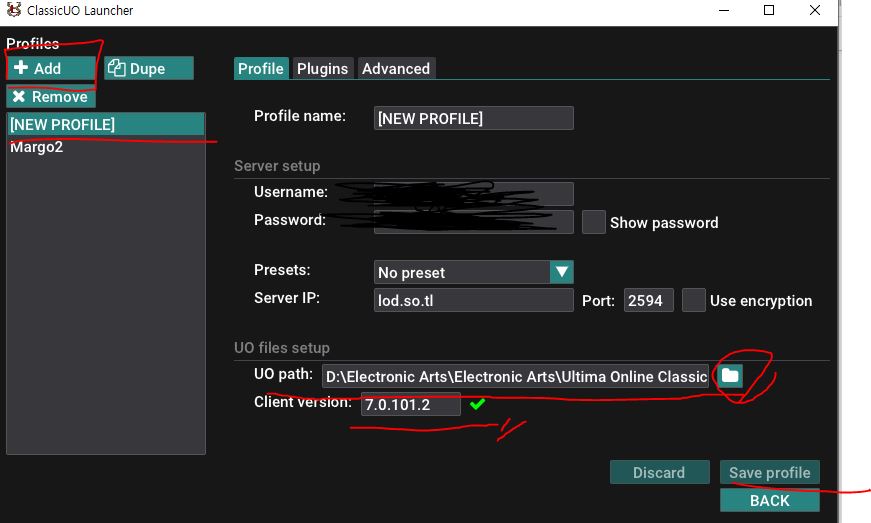Enable Use encryption checkbox
This screenshot has height=523, width=871.
[x=694, y=300]
